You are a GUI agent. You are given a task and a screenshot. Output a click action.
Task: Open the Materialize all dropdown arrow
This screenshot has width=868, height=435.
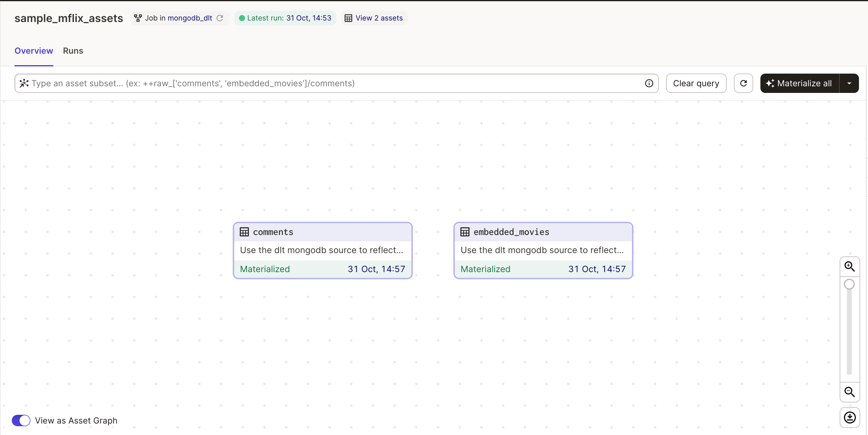point(849,83)
